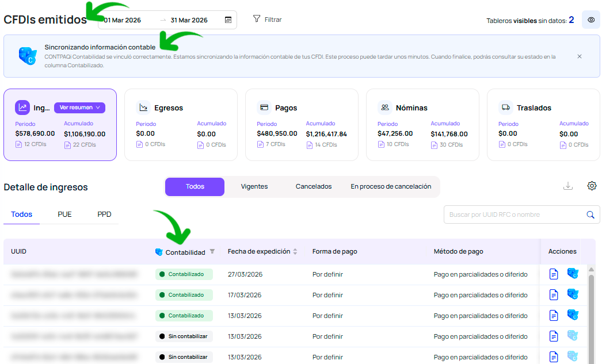The image size is (602, 364).
Task: Click the Forma de pago column header
Action: tap(335, 252)
